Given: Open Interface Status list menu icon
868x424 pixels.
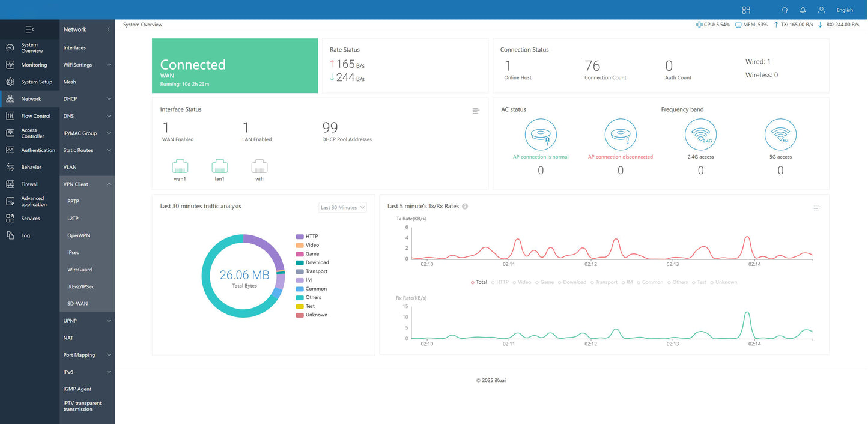Looking at the screenshot, I should [x=476, y=111].
